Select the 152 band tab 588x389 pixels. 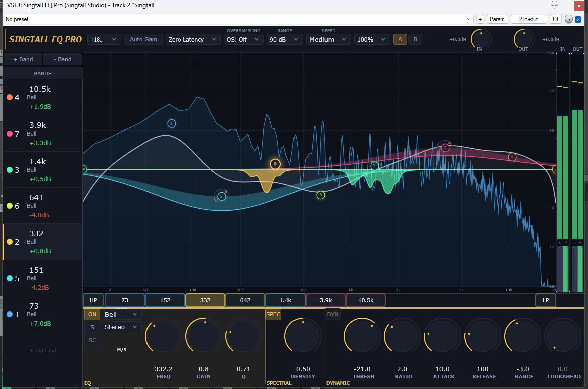pos(165,300)
